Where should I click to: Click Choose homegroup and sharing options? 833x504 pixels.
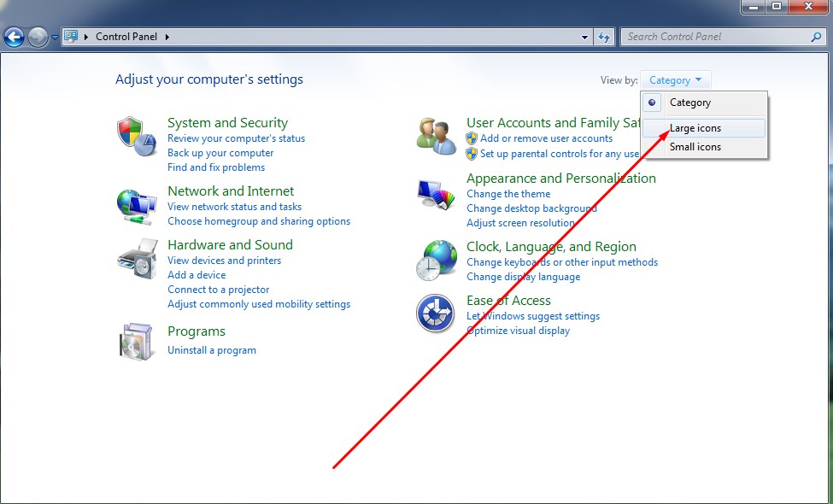pyautogui.click(x=259, y=221)
